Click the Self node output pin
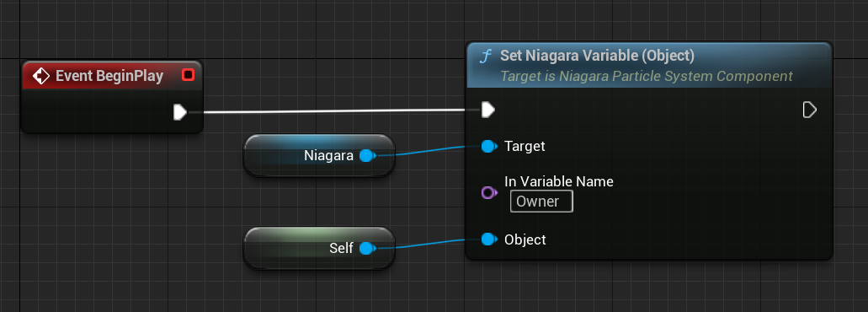 [367, 249]
